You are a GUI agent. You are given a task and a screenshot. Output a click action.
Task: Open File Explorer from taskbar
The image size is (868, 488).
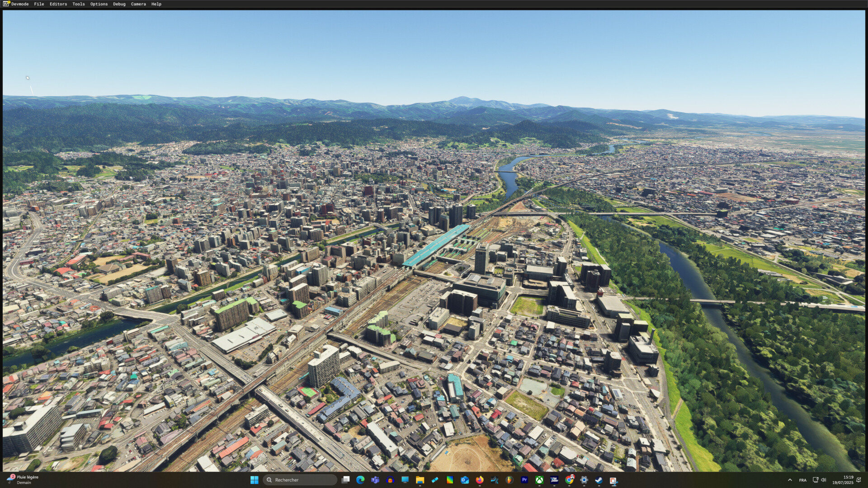[420, 480]
